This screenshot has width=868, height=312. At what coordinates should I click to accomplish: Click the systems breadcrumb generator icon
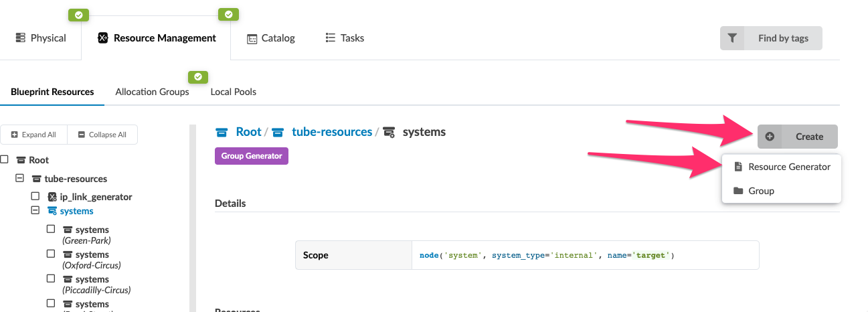389,133
